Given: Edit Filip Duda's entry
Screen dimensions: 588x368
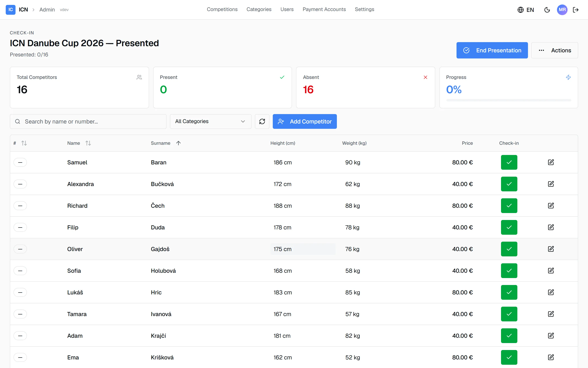Looking at the screenshot, I should tap(551, 227).
